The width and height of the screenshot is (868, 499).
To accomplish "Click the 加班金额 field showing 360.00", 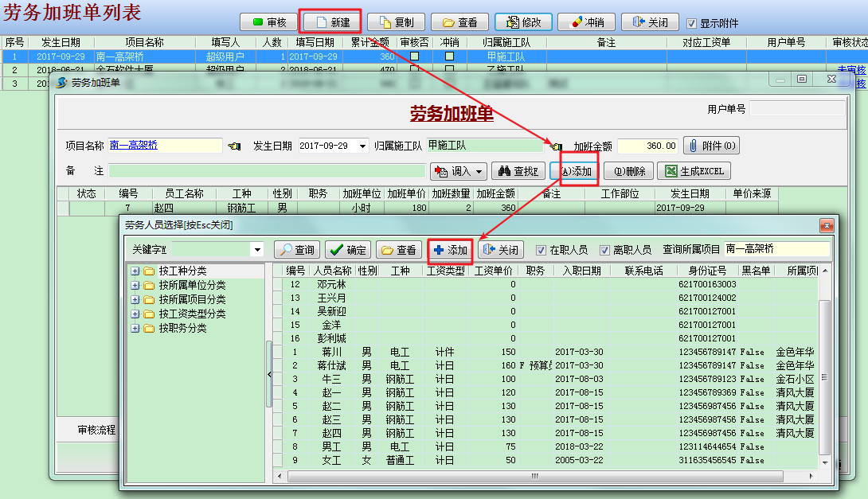I will (648, 146).
